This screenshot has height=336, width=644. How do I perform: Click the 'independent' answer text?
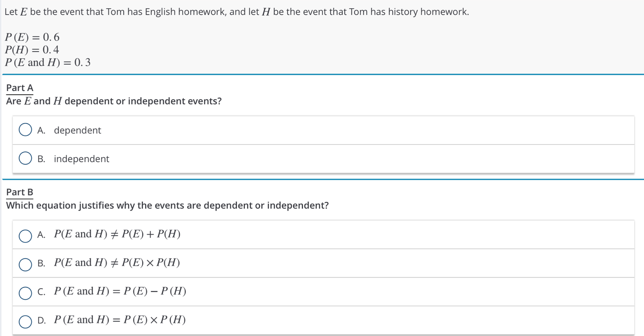tap(81, 159)
